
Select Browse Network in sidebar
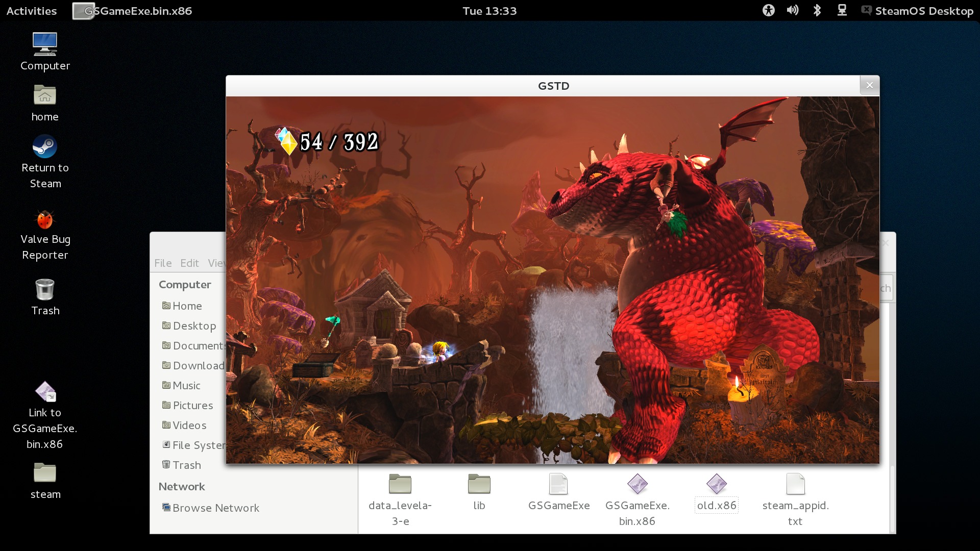coord(210,508)
